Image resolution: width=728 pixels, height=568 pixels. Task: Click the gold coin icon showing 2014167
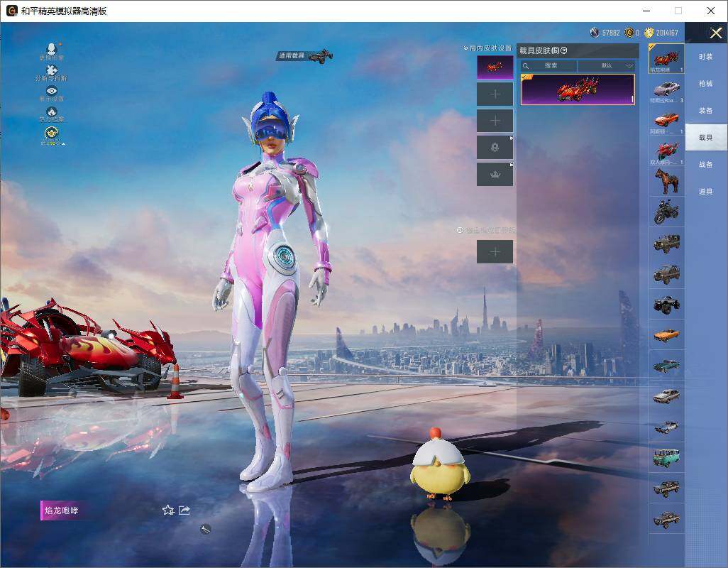click(x=649, y=32)
